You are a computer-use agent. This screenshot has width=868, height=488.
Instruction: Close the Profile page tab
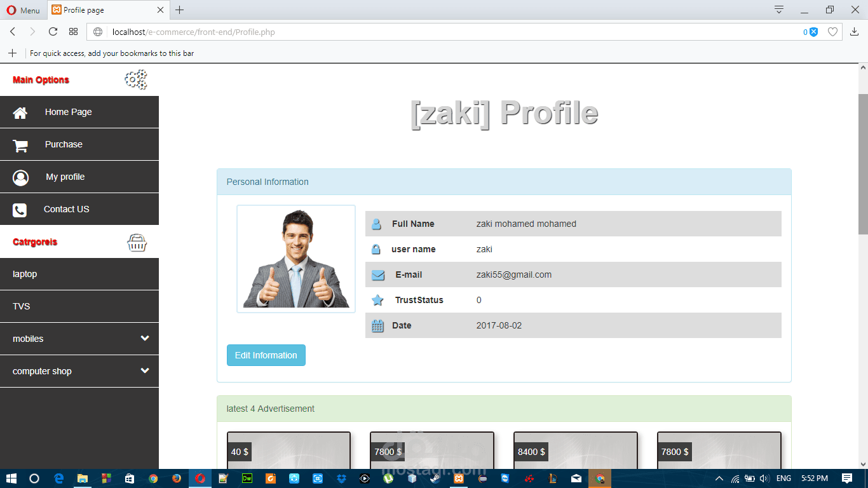point(160,10)
